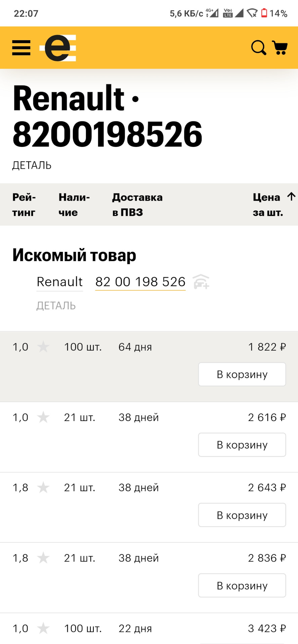Sort offers by Рейтинг column
Viewport: 298px width, 644px height.
(24, 205)
